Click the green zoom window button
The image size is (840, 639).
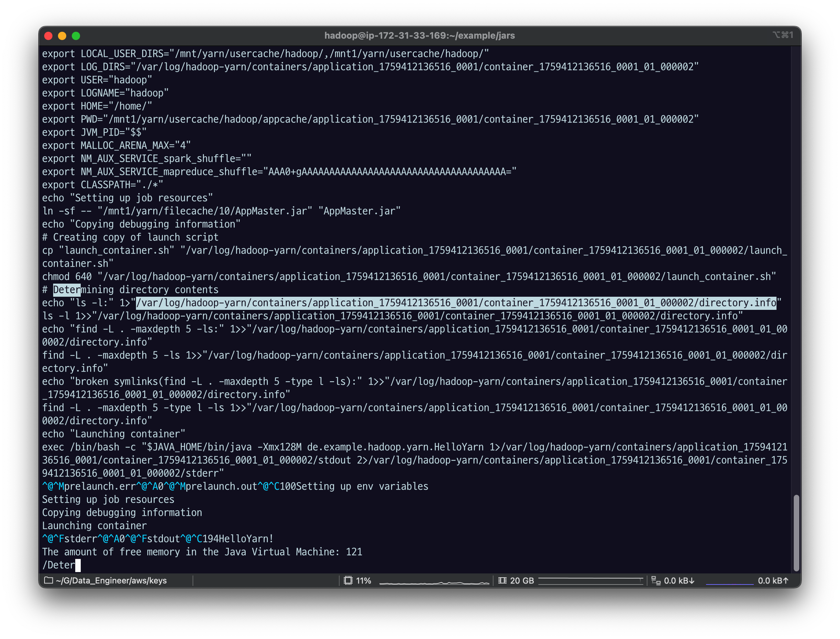point(76,36)
